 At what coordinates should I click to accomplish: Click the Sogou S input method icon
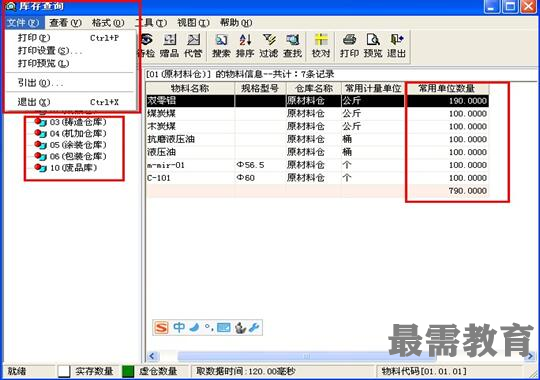pos(161,327)
